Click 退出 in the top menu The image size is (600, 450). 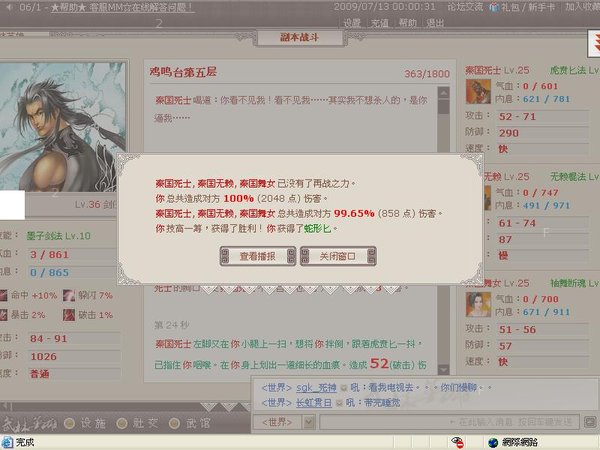coord(435,23)
